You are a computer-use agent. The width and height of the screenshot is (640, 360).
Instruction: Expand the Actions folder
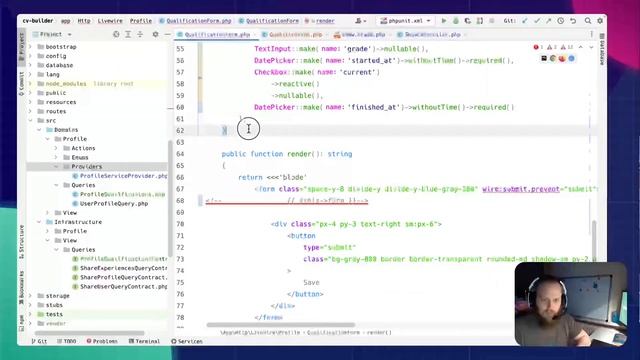[x=56, y=148]
